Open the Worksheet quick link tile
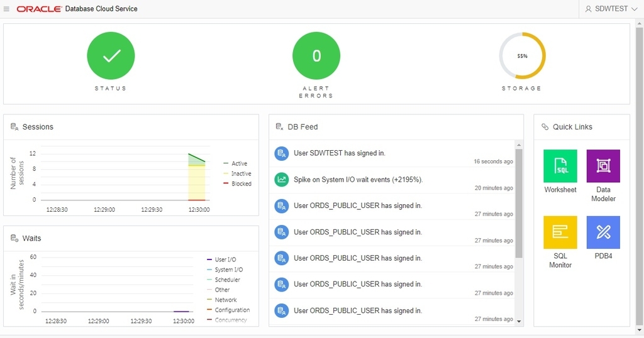The height and width of the screenshot is (338, 644). pos(560,166)
